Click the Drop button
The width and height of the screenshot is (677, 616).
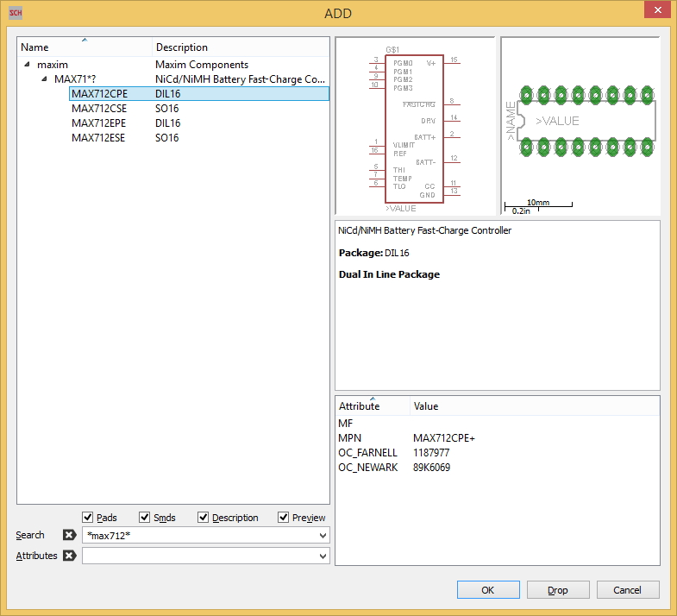[x=558, y=590]
